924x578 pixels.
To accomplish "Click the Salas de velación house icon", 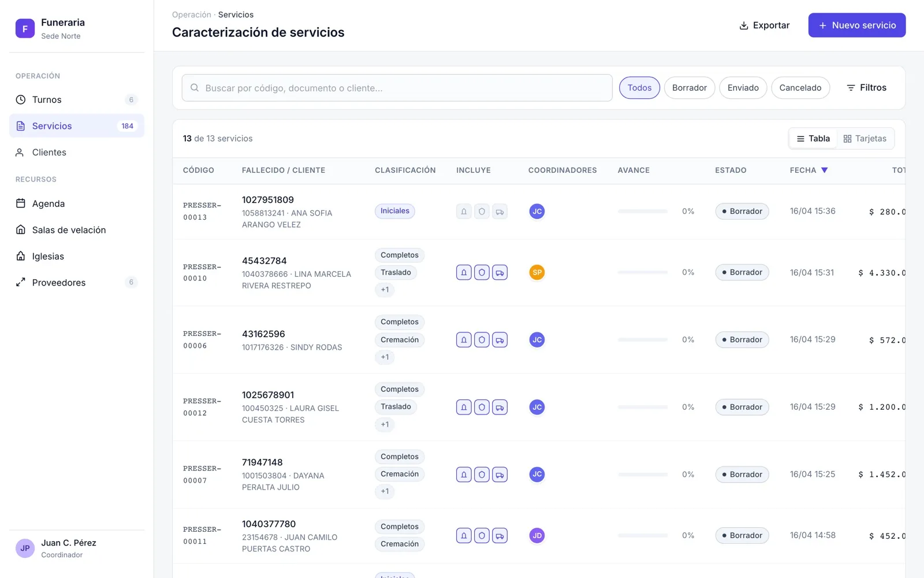I will (x=20, y=230).
